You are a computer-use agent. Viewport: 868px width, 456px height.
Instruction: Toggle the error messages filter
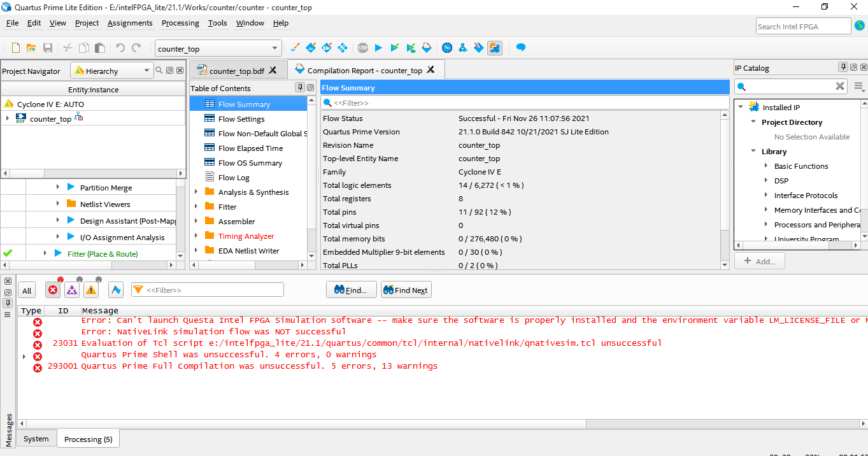point(53,290)
